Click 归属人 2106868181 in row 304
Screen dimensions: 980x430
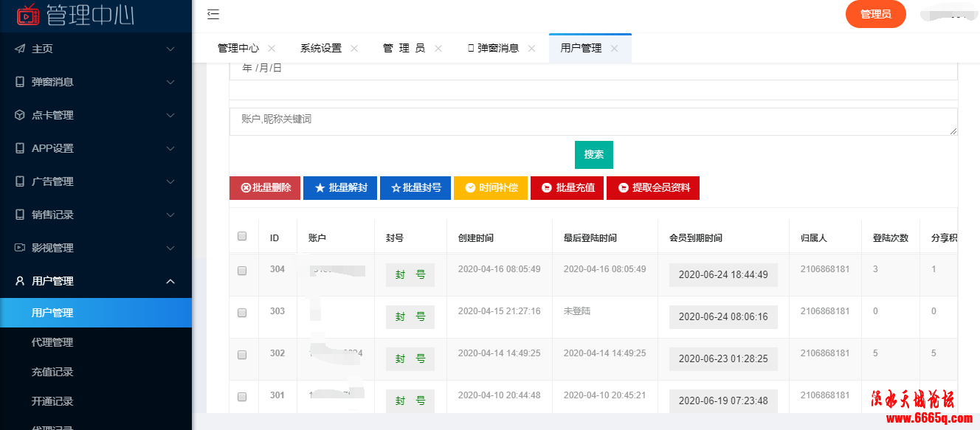tap(825, 269)
